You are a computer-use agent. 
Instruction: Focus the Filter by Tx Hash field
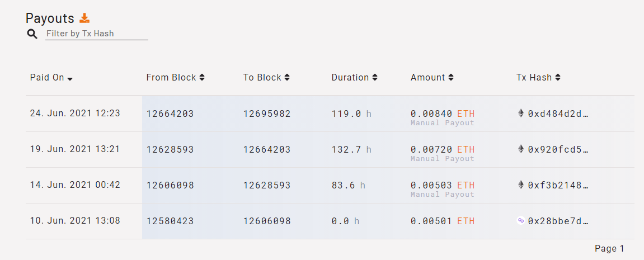[96, 34]
